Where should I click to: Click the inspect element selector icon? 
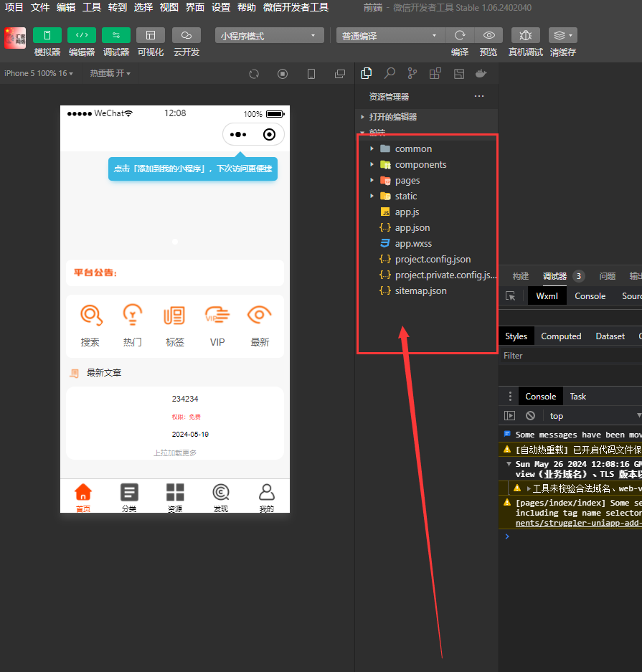tap(511, 296)
